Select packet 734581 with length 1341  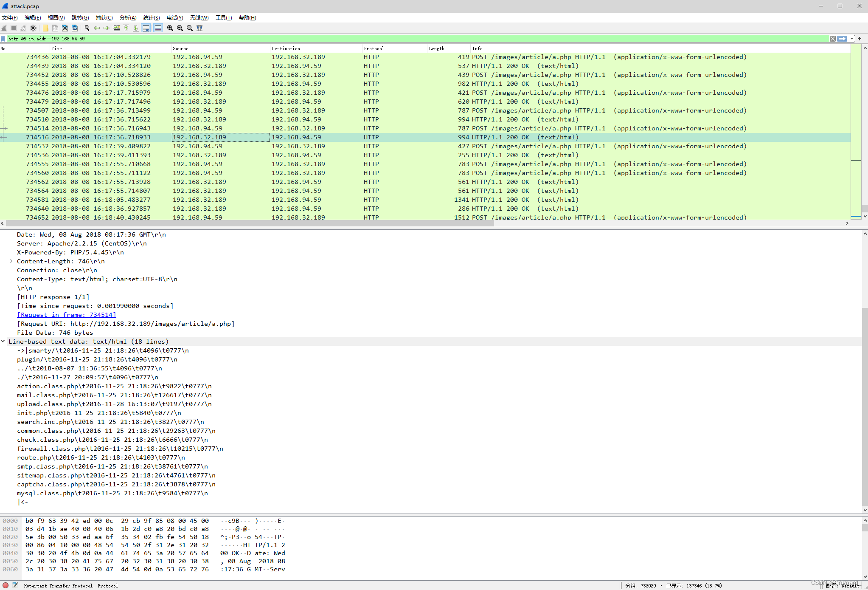pos(425,200)
